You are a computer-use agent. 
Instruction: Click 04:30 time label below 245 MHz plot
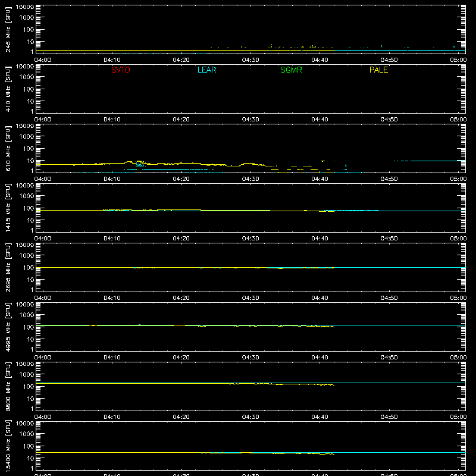(250, 60)
